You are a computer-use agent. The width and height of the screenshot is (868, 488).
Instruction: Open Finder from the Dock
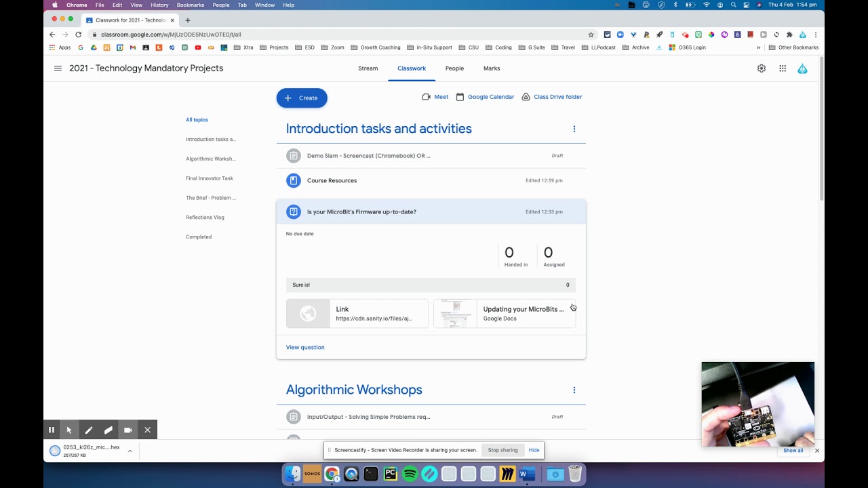292,474
